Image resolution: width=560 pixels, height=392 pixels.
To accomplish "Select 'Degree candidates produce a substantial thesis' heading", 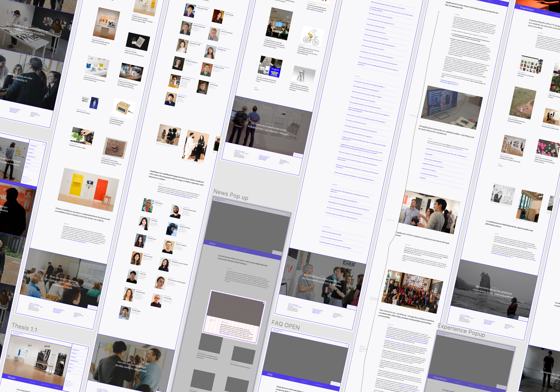I will click(83, 215).
